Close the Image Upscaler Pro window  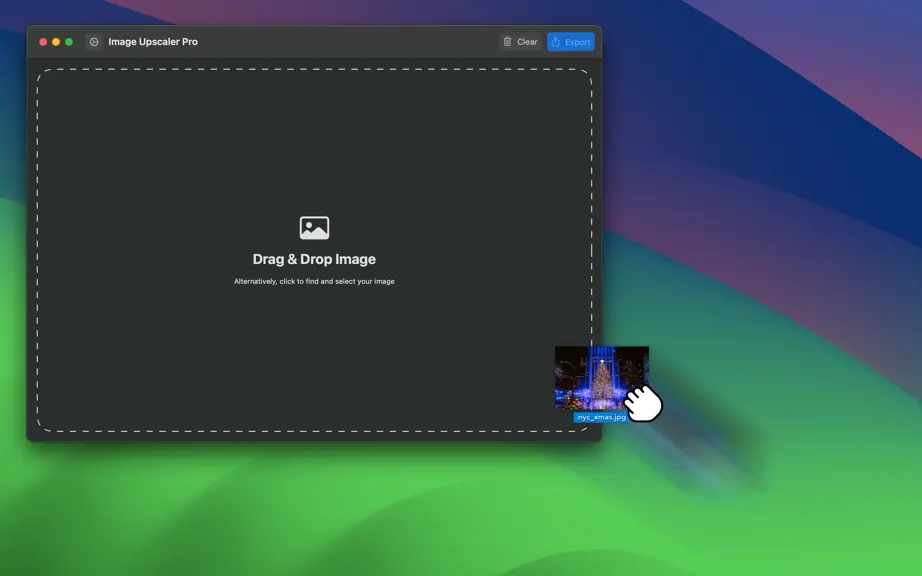pos(43,42)
